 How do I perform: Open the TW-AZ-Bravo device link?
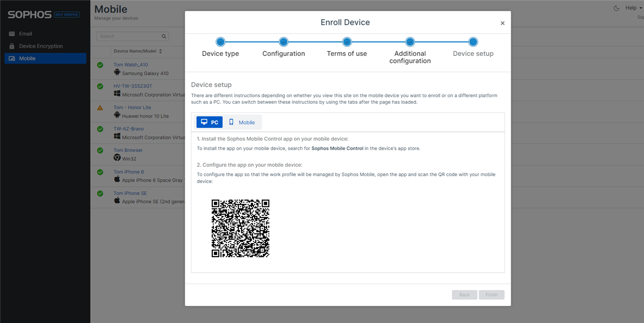click(129, 129)
